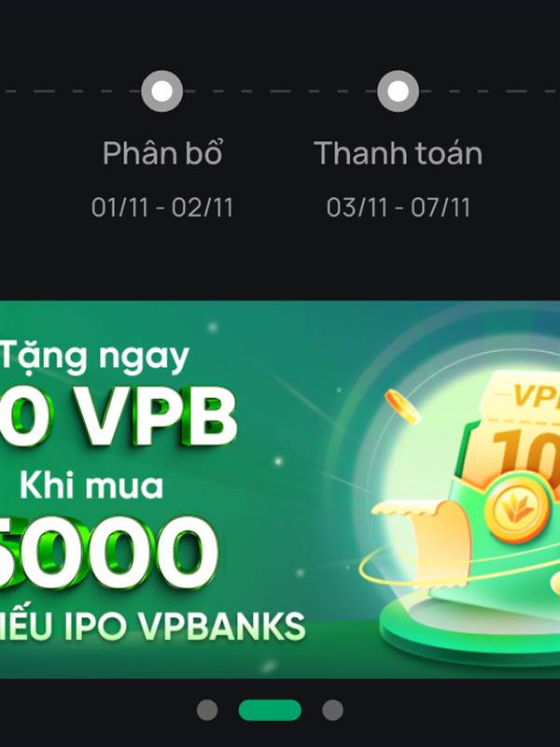Click the 01/11 - 02/11 date range

click(161, 207)
